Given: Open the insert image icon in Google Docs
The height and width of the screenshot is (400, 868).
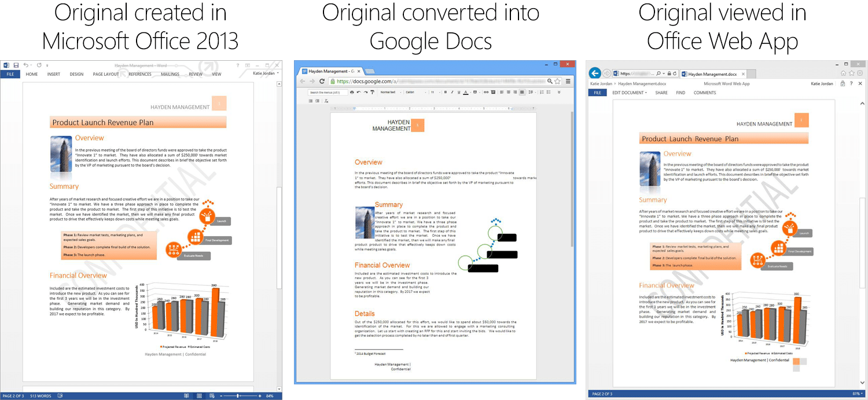Looking at the screenshot, I should coord(492,93).
